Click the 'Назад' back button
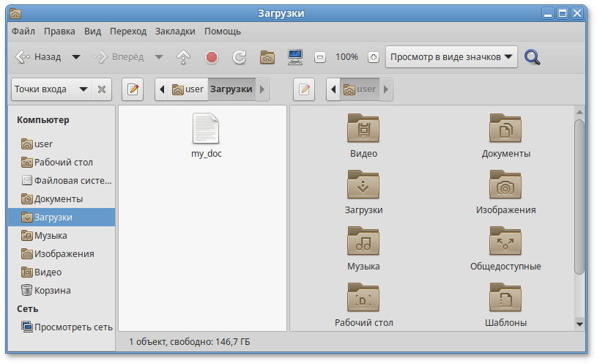597x364 pixels. [x=39, y=57]
